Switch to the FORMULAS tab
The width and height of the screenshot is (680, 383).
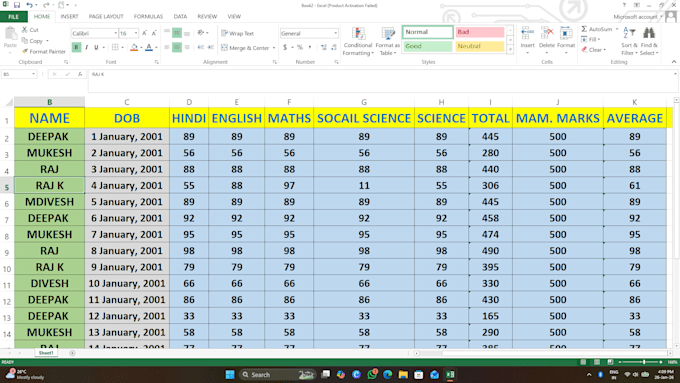coord(148,16)
